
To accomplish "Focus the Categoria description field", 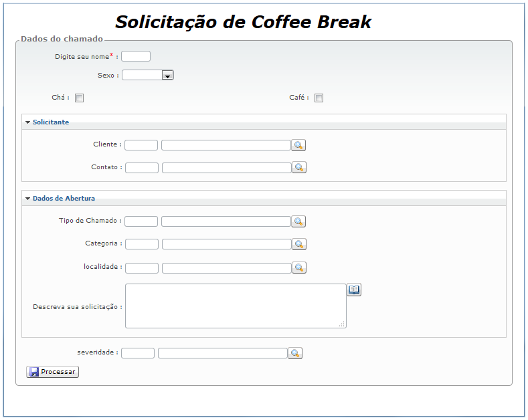I will (227, 244).
